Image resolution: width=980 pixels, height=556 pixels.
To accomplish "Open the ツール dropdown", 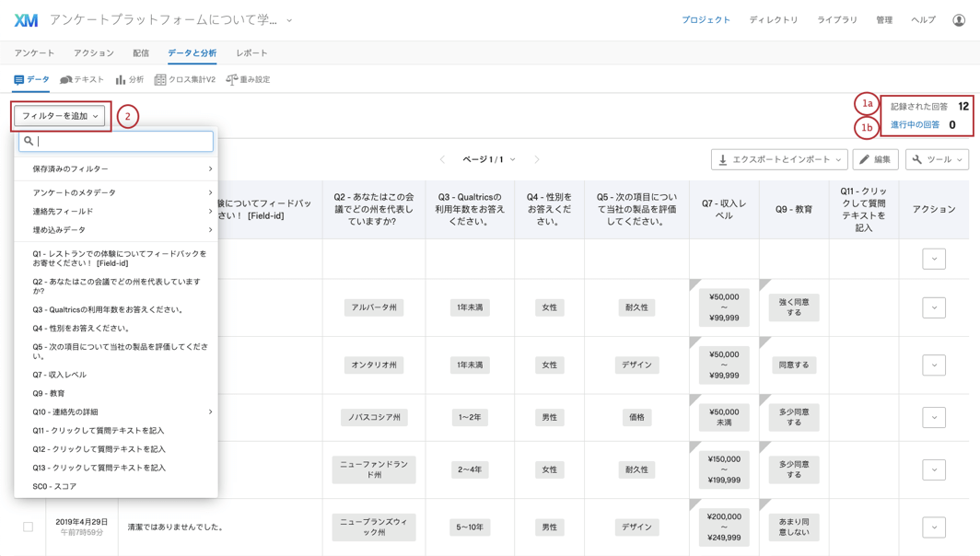I will click(x=937, y=159).
